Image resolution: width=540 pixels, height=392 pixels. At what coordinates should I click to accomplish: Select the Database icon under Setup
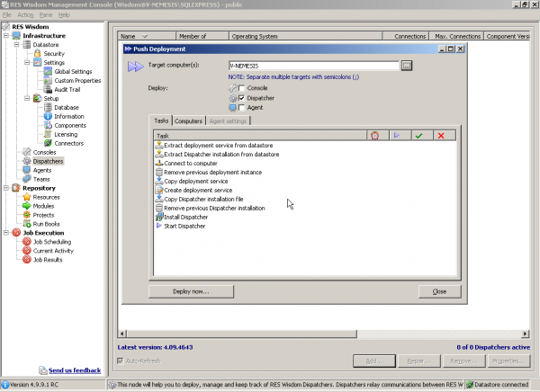click(x=49, y=107)
